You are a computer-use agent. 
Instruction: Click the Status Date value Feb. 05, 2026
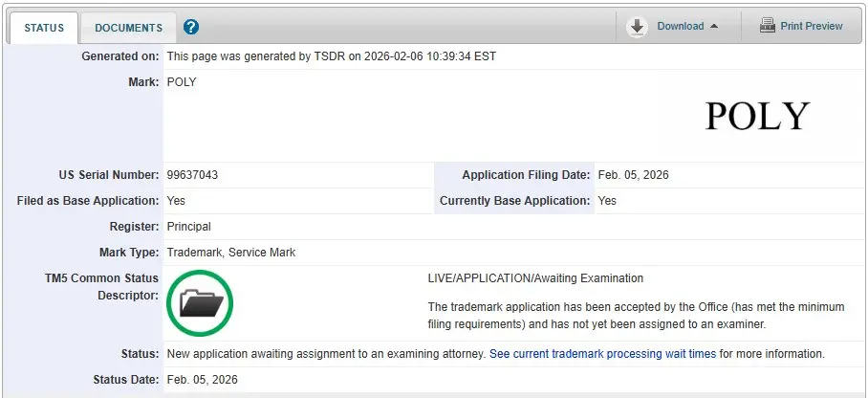point(202,380)
